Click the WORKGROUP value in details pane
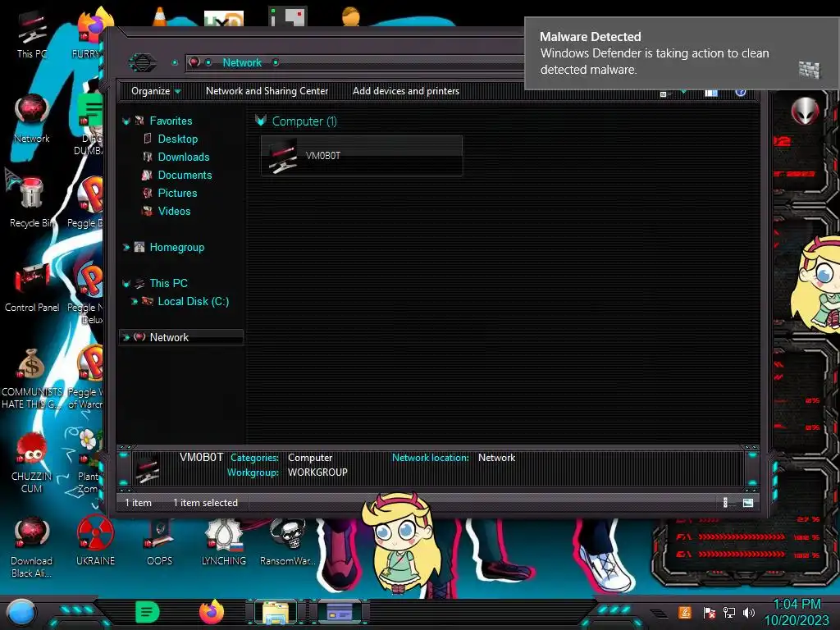This screenshot has height=630, width=840. [x=317, y=472]
